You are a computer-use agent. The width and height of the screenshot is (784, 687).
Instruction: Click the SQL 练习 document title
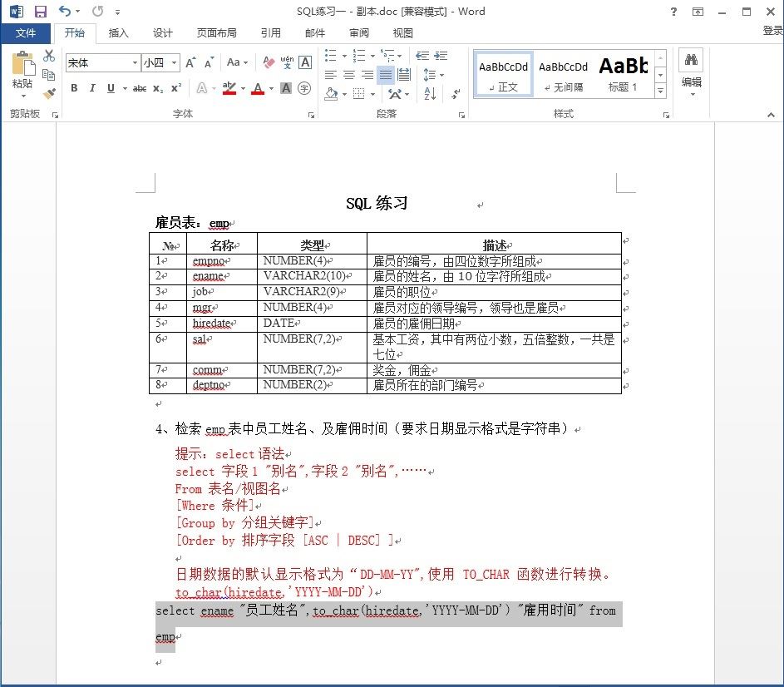[x=377, y=203]
